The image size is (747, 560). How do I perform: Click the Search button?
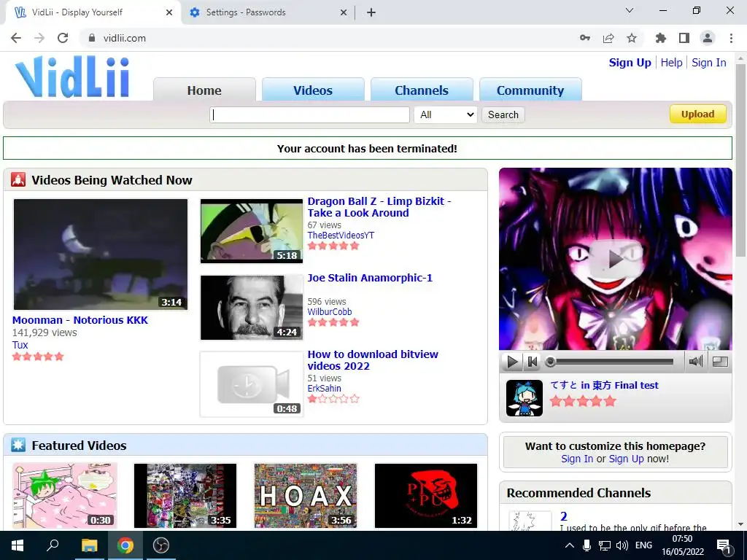[503, 114]
